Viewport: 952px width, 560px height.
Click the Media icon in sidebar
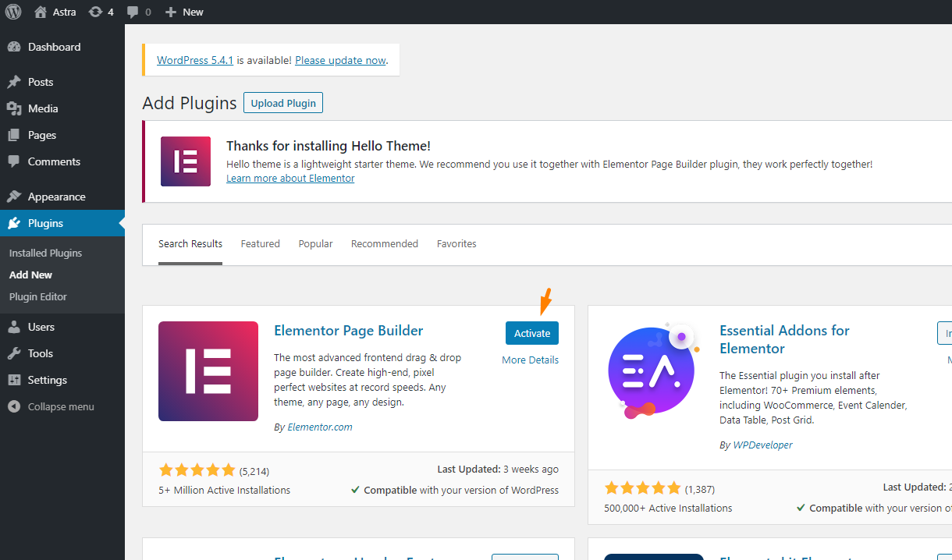[x=14, y=108]
